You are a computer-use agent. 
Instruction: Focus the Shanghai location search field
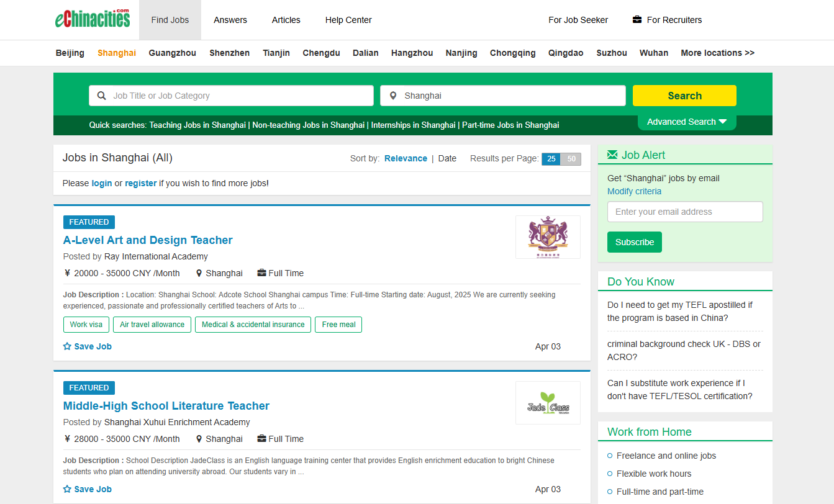pos(503,96)
